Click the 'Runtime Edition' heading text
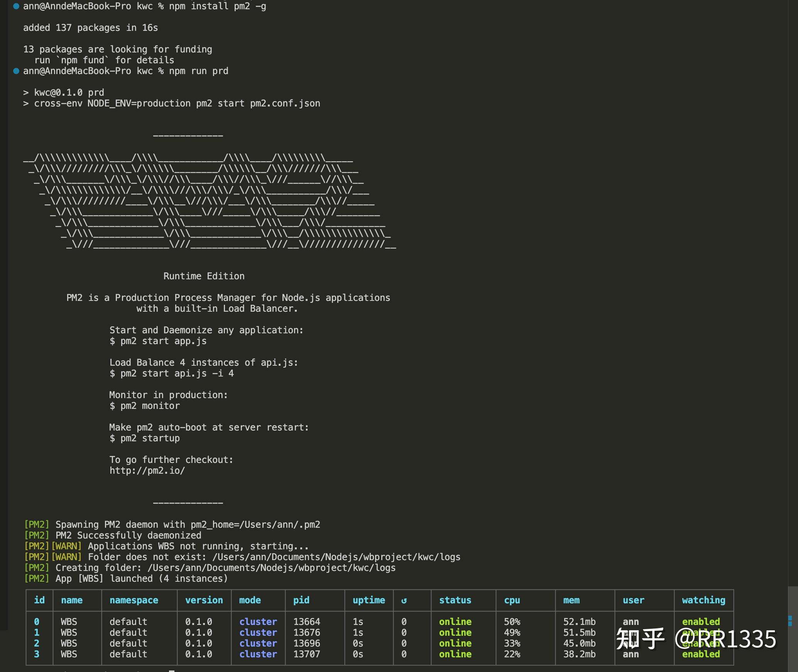The height and width of the screenshot is (672, 798). coord(204,276)
